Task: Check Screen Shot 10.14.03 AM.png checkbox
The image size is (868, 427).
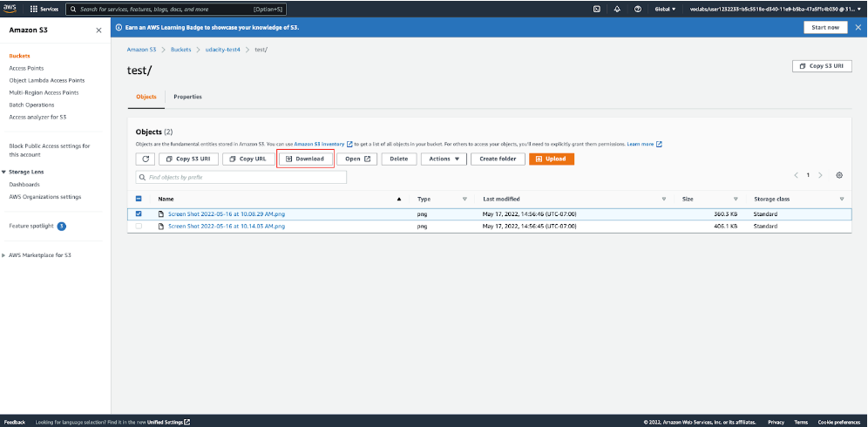Action: click(x=139, y=226)
